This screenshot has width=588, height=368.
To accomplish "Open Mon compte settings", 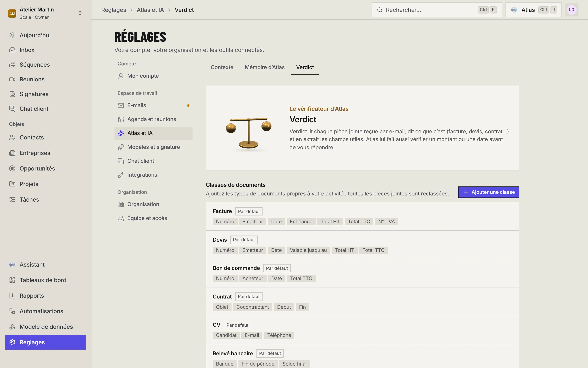I will tap(154, 76).
